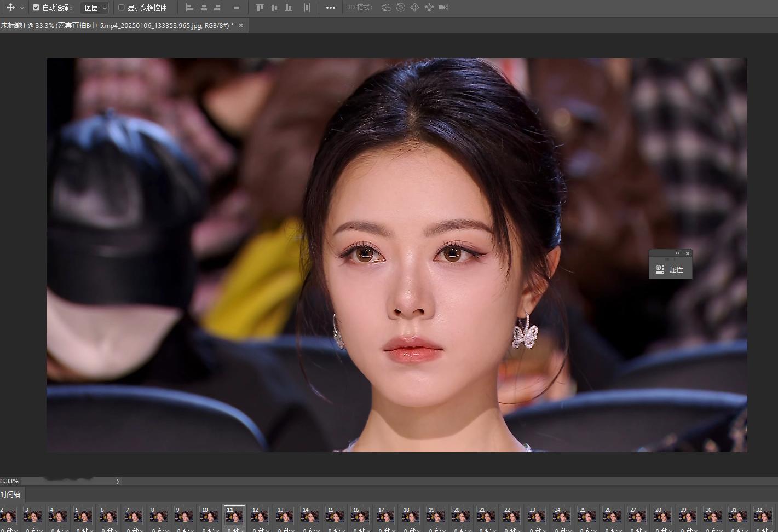Click the align horizontal centers icon
The height and width of the screenshot is (532, 778).
204,8
